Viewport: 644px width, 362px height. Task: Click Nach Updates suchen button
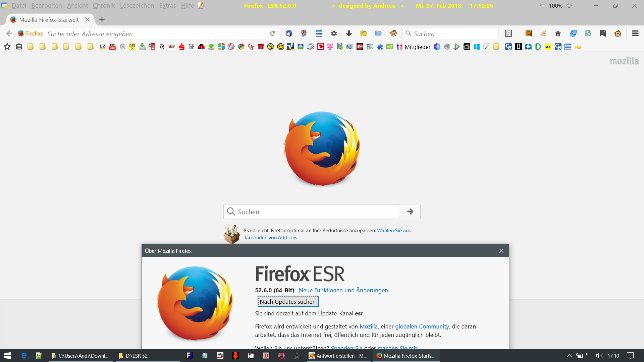coord(288,302)
